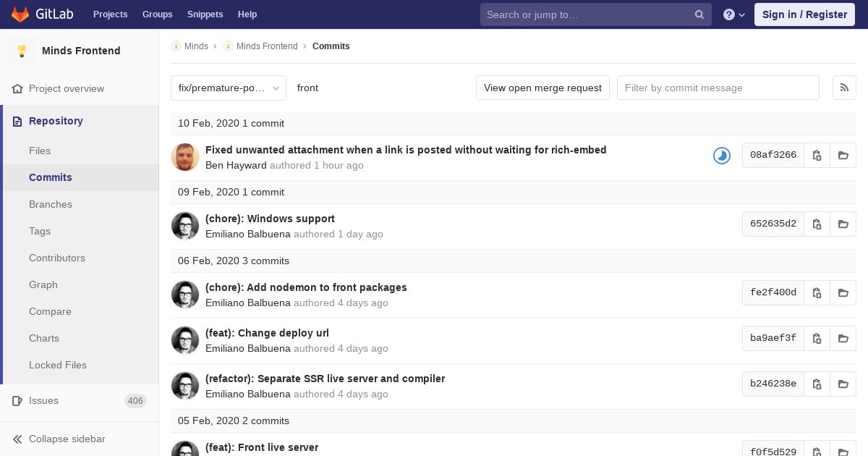Open commit hash b246238e

(773, 384)
